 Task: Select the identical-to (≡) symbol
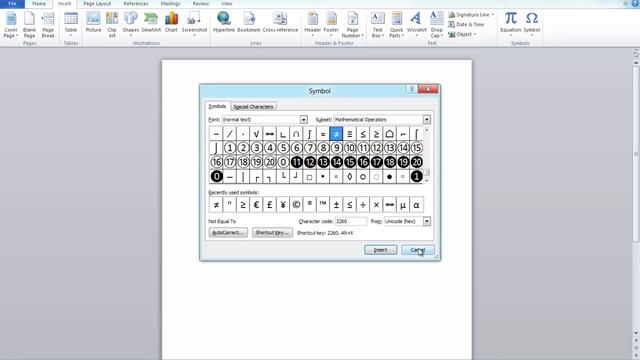point(349,133)
